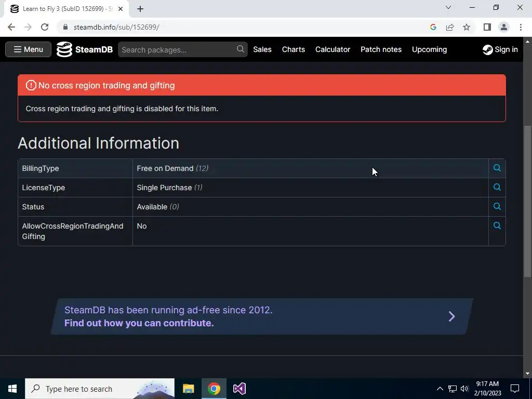Viewport: 532px width, 399px height.
Task: Open network status tray icon
Action: 453,389
